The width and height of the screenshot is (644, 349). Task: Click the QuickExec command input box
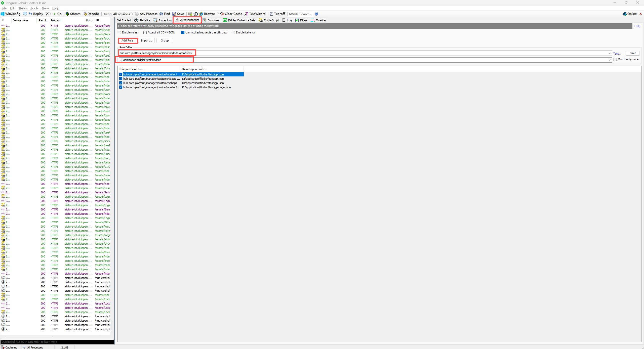pos(57,342)
